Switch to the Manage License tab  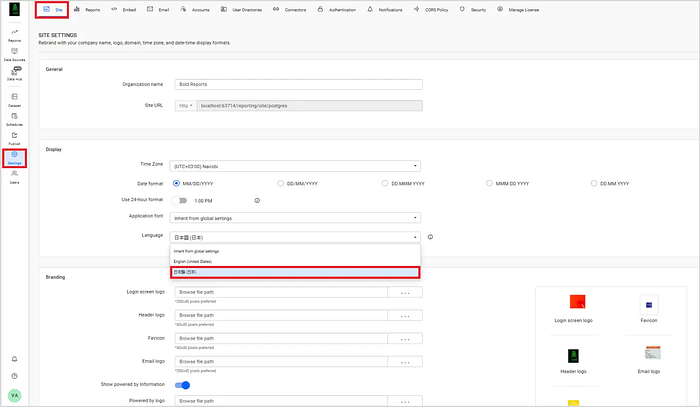(x=518, y=9)
